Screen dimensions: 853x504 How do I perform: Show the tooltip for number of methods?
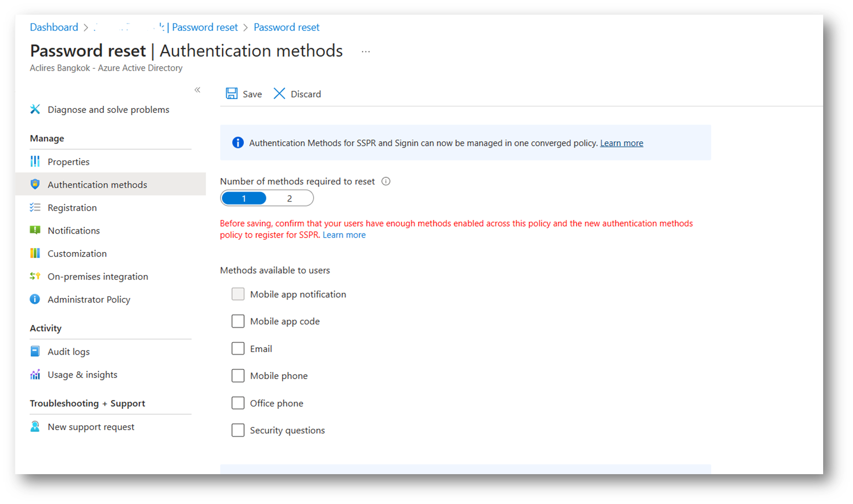(x=386, y=181)
